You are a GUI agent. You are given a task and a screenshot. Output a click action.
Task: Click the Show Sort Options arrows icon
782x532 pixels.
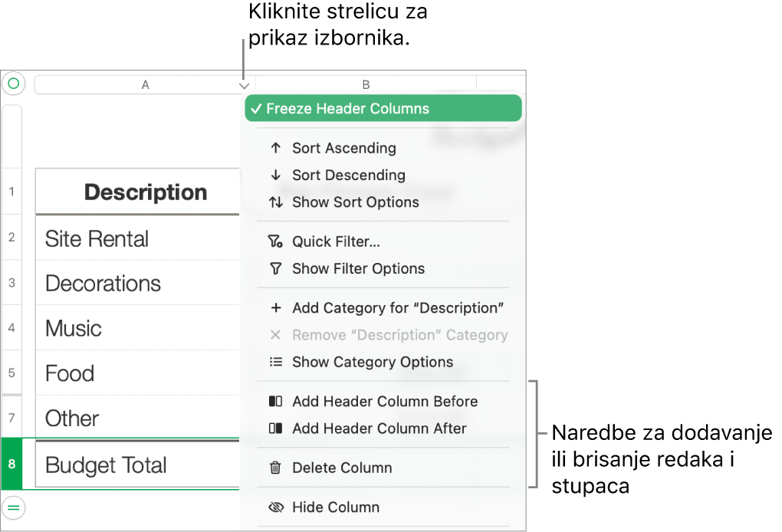tap(276, 202)
